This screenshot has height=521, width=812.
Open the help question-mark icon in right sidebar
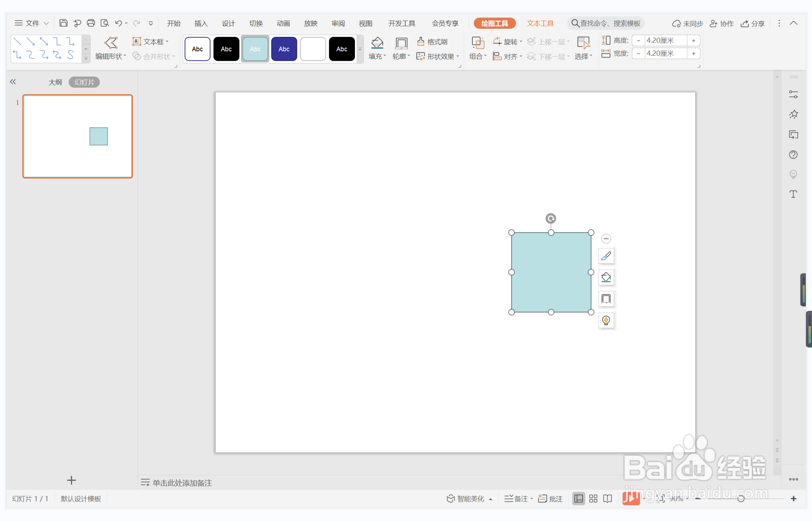pyautogui.click(x=793, y=155)
